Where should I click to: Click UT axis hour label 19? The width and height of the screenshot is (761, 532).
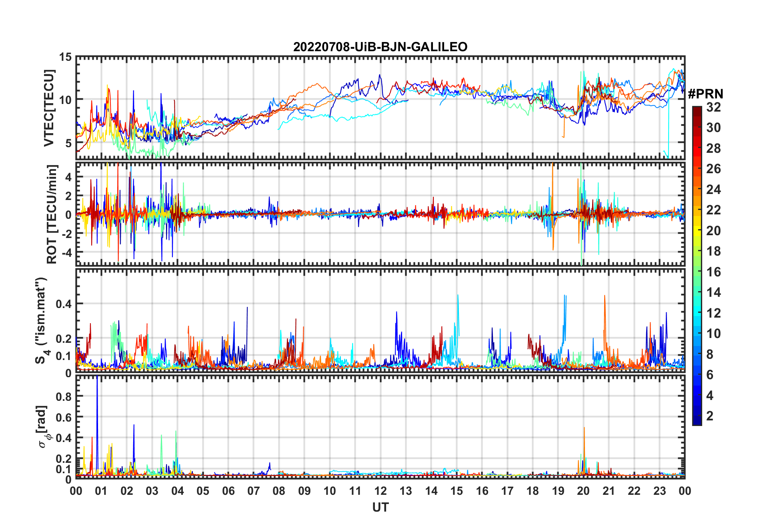click(558, 490)
